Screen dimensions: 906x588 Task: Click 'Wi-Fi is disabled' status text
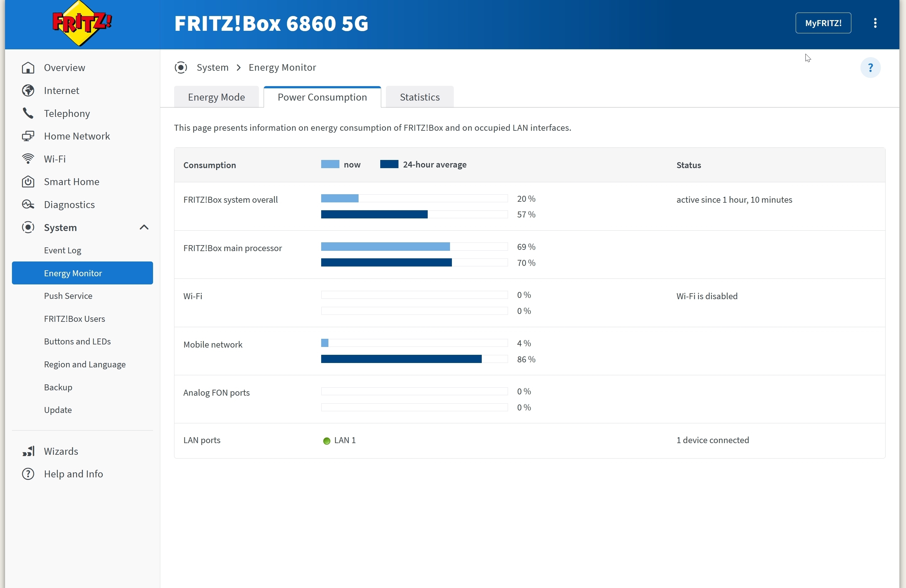pos(707,296)
